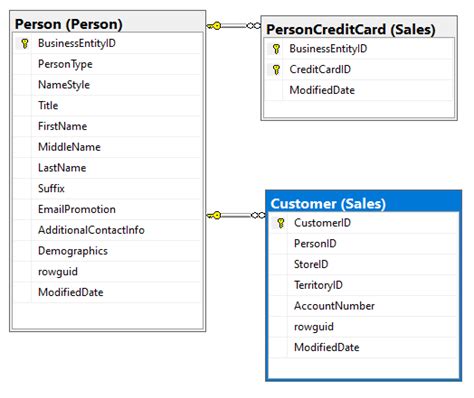
Task: Click the key icon beside CreditCardID
Action: pyautogui.click(x=276, y=70)
